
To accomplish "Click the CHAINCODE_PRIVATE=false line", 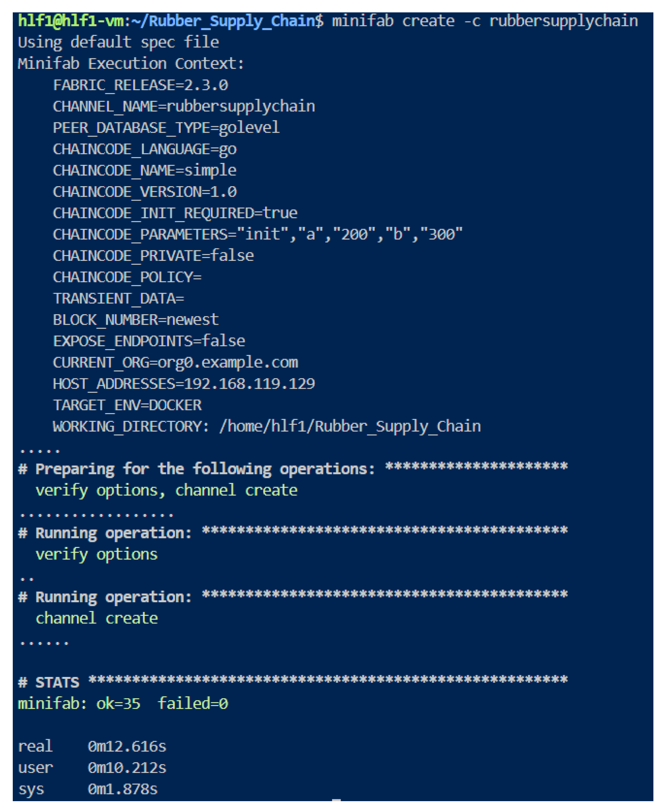I will coord(153,256).
